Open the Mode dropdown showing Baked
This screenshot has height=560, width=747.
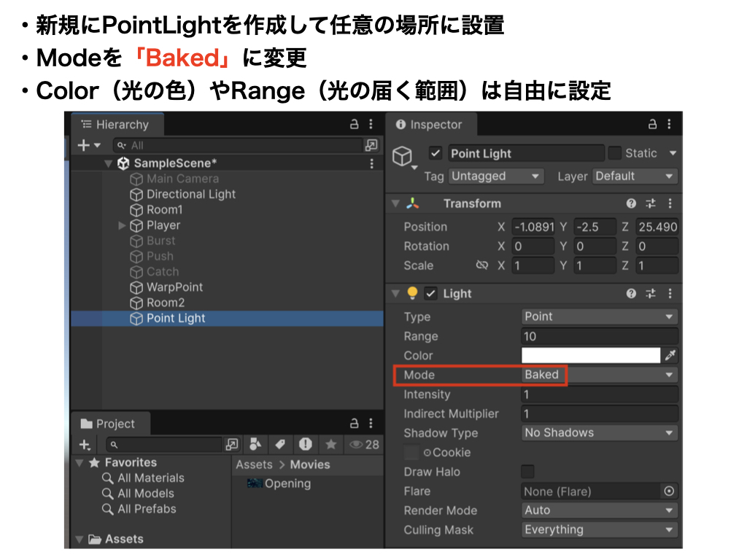[600, 375]
